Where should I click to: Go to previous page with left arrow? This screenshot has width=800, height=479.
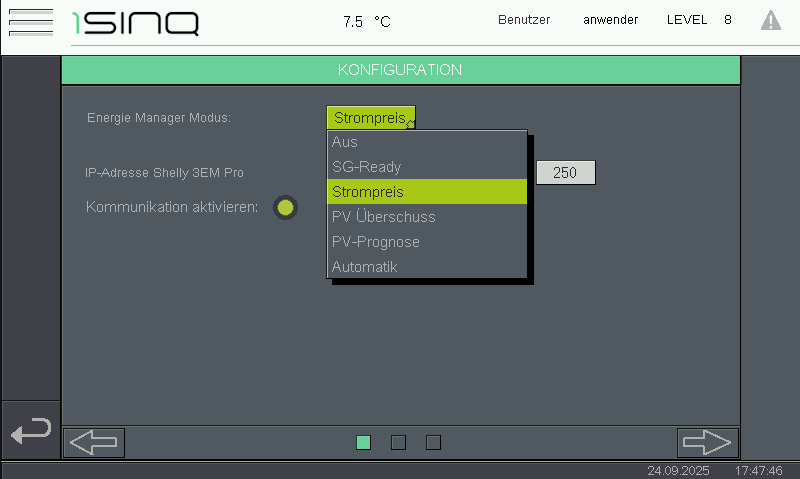95,442
